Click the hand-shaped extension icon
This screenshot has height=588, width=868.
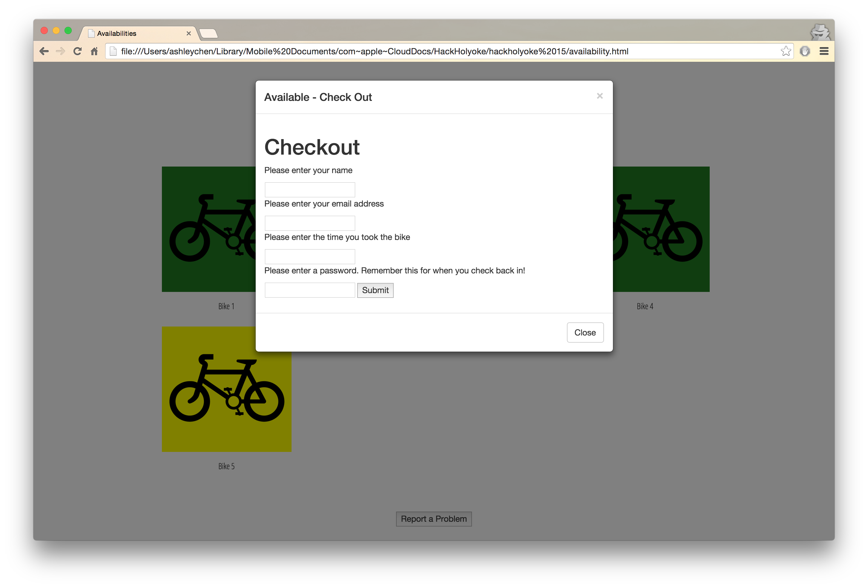click(x=805, y=51)
